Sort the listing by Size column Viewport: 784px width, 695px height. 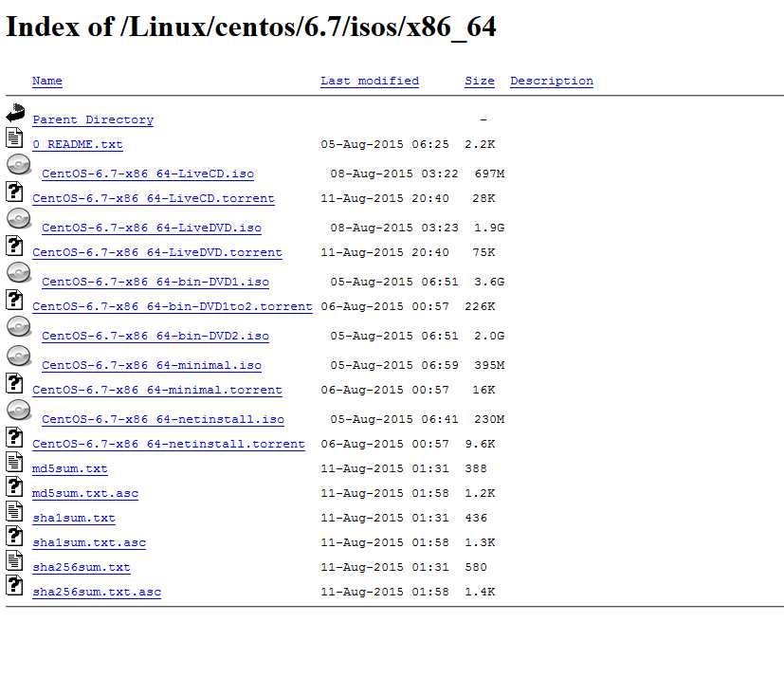480,81
